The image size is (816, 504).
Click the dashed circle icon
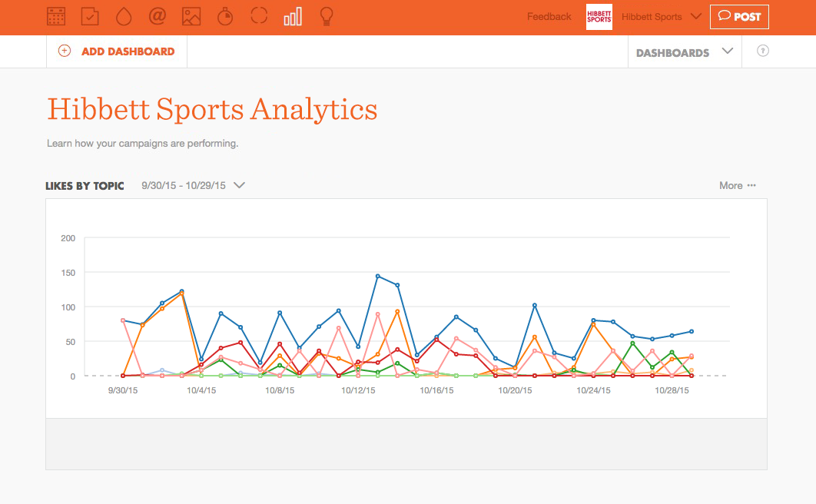[x=259, y=15]
